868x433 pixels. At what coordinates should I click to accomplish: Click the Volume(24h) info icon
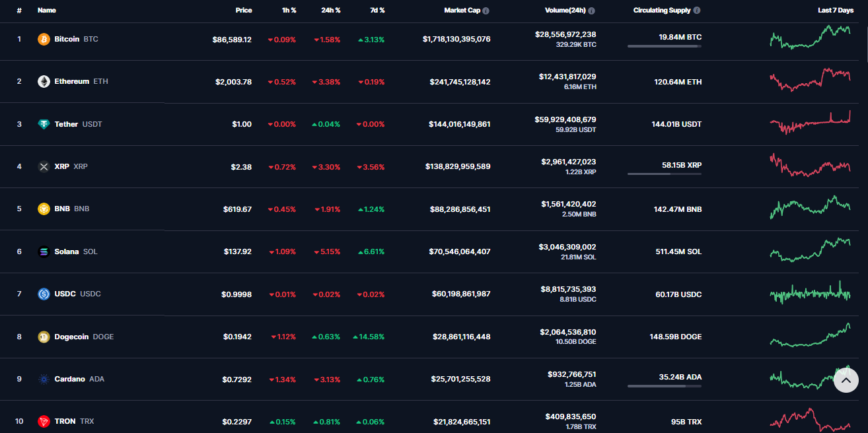591,11
